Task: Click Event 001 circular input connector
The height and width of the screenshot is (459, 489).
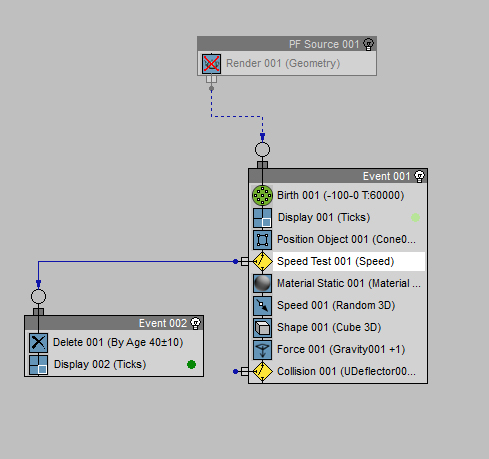Action: click(262, 150)
